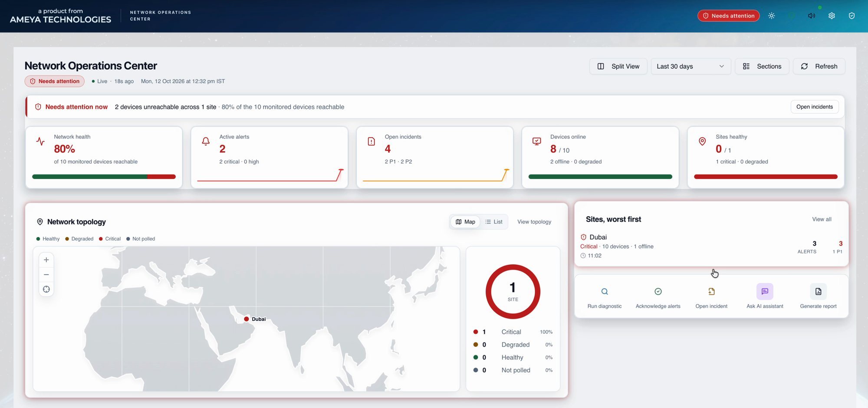The image size is (868, 408).
Task: Click the Devices online green progress bar
Action: click(x=600, y=177)
